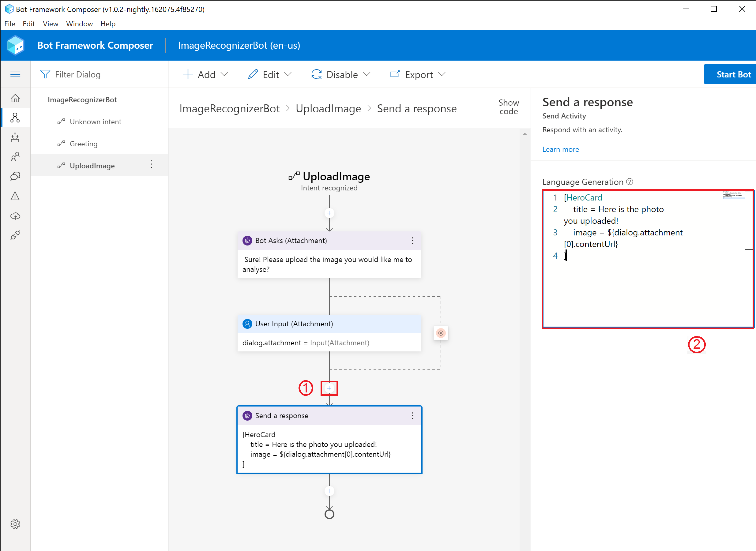Viewport: 756px width, 551px height.
Task: Open the Skills plug icon
Action: point(15,235)
